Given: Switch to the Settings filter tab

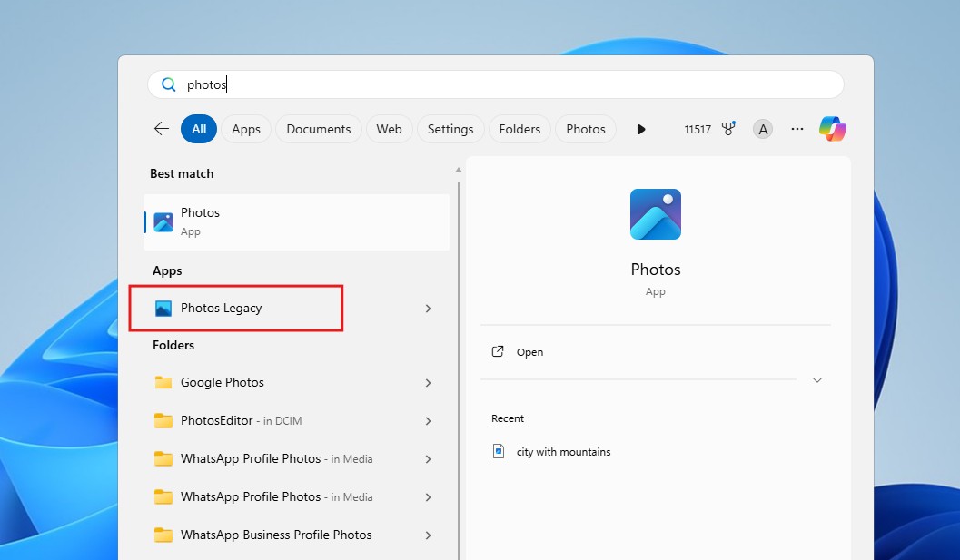Looking at the screenshot, I should [450, 129].
